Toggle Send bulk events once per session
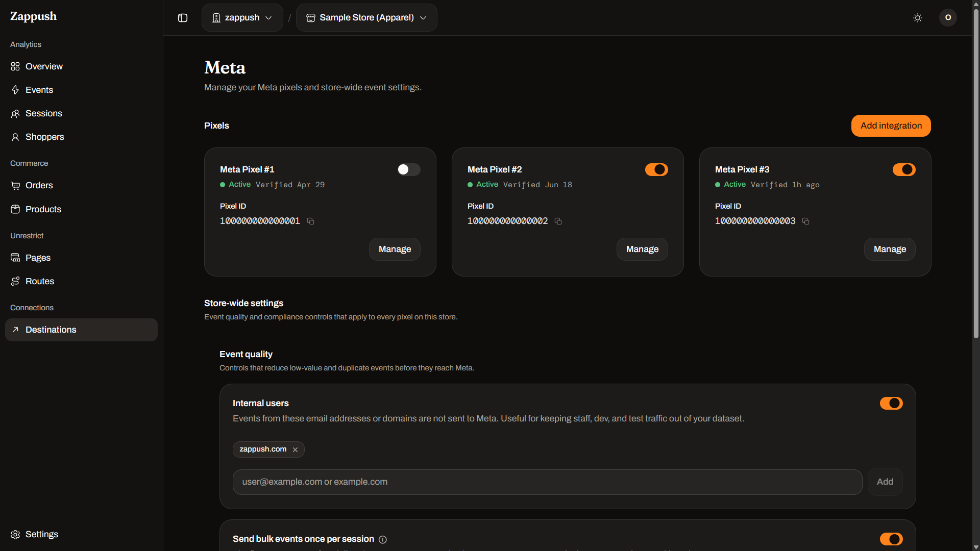This screenshot has height=551, width=980. [891, 539]
